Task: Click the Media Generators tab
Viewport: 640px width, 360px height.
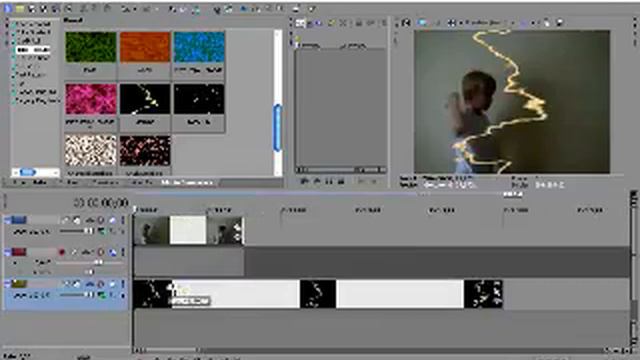Action: coord(187,182)
